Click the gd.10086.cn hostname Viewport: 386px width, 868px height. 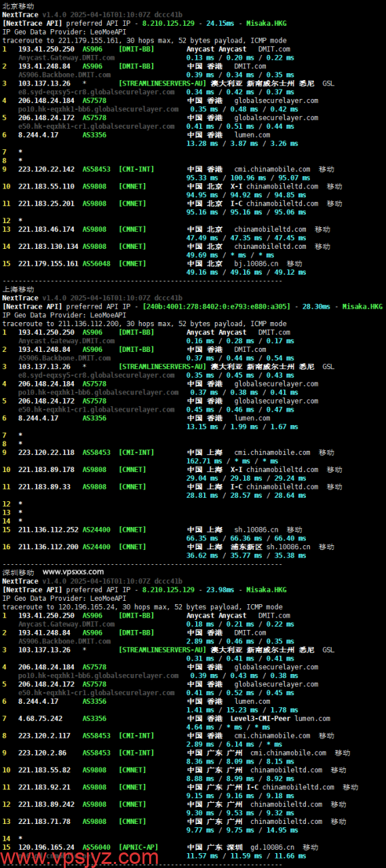point(272,846)
